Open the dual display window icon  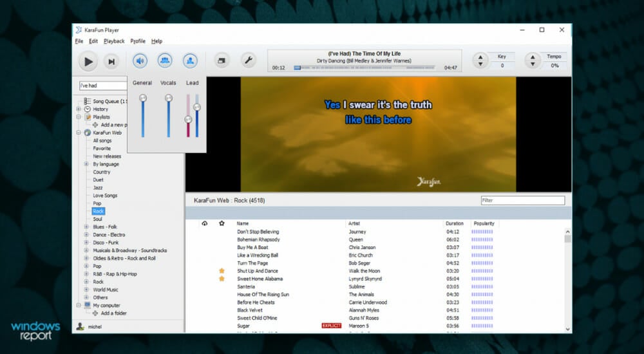pos(222,61)
